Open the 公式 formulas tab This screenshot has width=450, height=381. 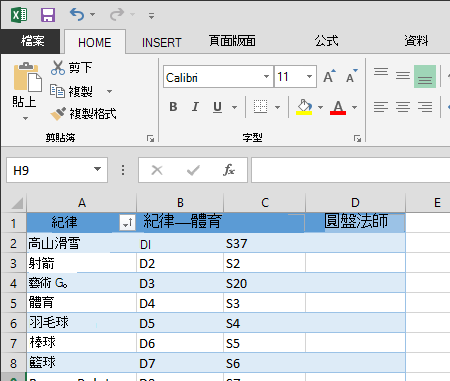tap(326, 41)
